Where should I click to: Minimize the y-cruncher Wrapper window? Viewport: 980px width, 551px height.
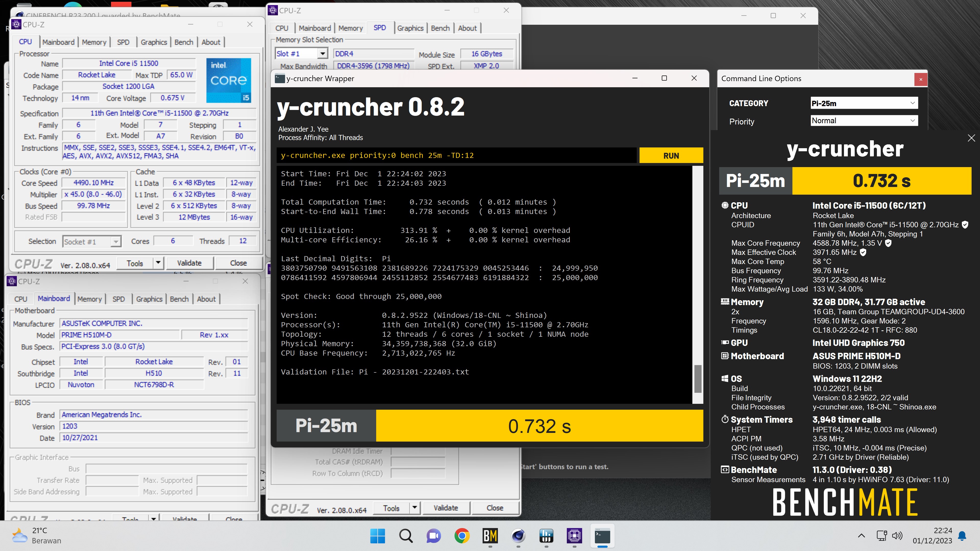click(x=634, y=78)
